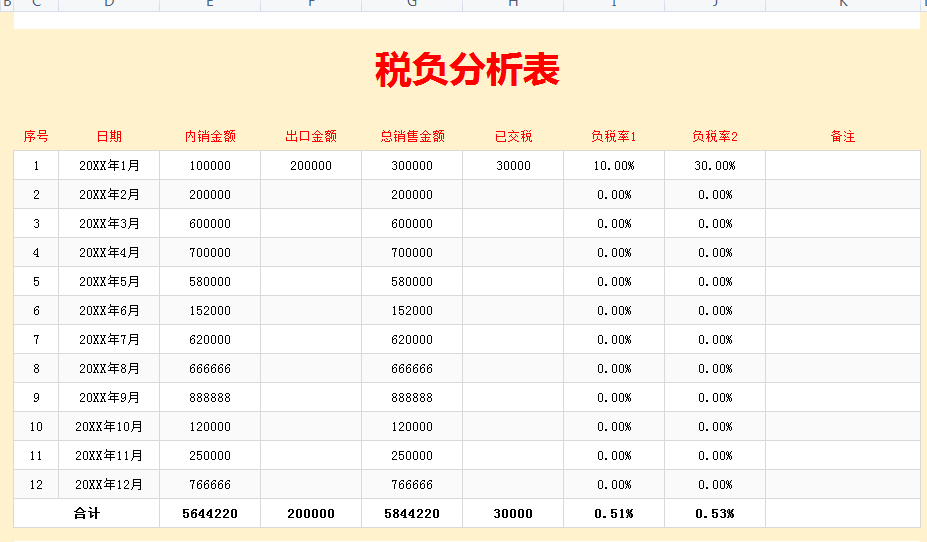The image size is (927, 542).
Task: Click date cell 20XX年2月
Action: (109, 194)
